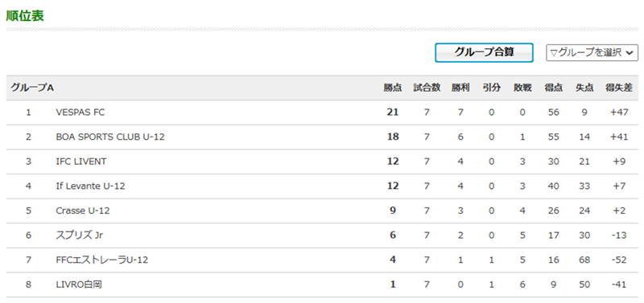Screen dimensions: 644x303
Task: Click If Levante U-12 team
Action: (x=90, y=186)
